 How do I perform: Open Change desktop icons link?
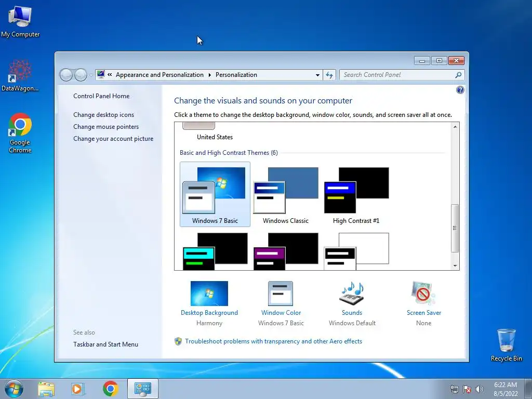tap(103, 115)
